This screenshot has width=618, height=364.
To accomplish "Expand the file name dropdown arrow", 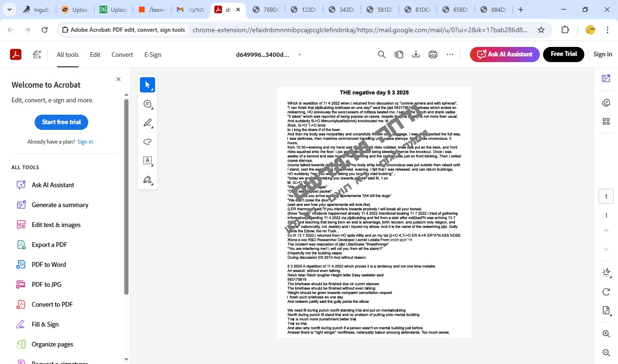I will [x=300, y=55].
